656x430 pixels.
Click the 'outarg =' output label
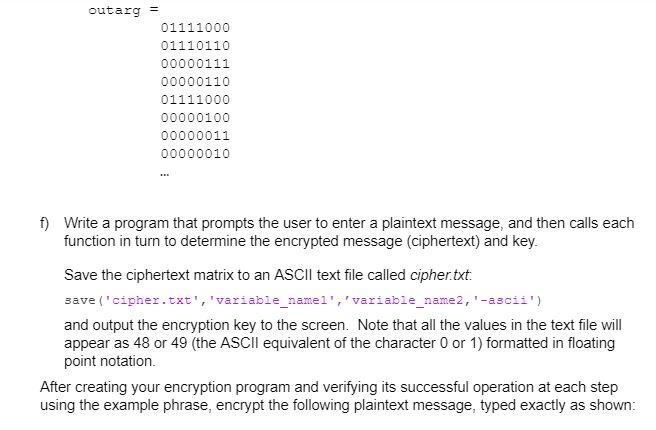[123, 10]
